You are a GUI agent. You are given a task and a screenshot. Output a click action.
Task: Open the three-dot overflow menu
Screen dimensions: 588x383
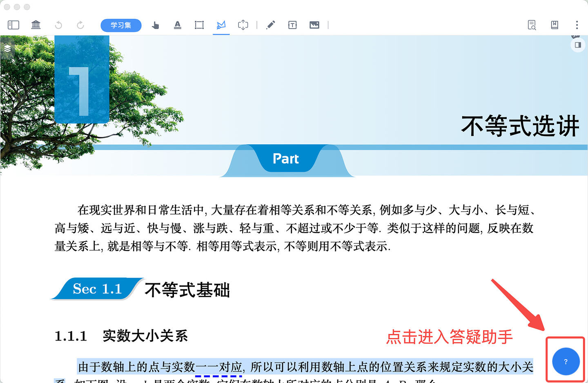pyautogui.click(x=577, y=25)
